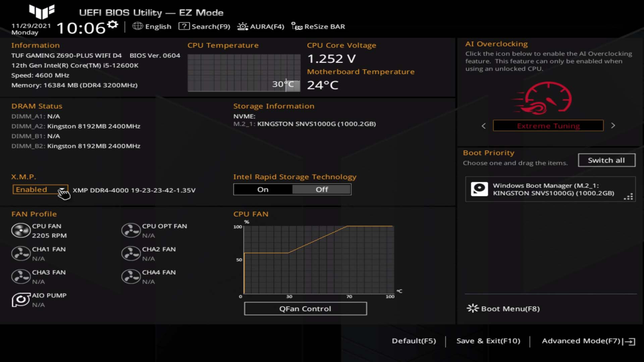Click Save & Exit(F10)
The height and width of the screenshot is (362, 644).
488,341
